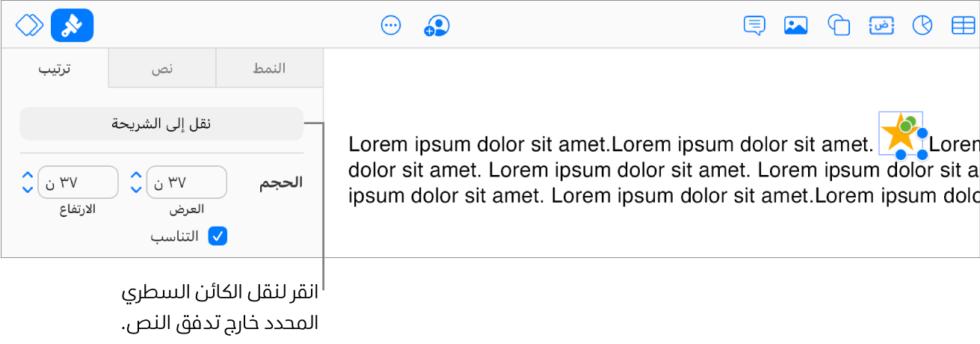
Task: Open the More options ellipsis menu
Action: click(x=391, y=25)
